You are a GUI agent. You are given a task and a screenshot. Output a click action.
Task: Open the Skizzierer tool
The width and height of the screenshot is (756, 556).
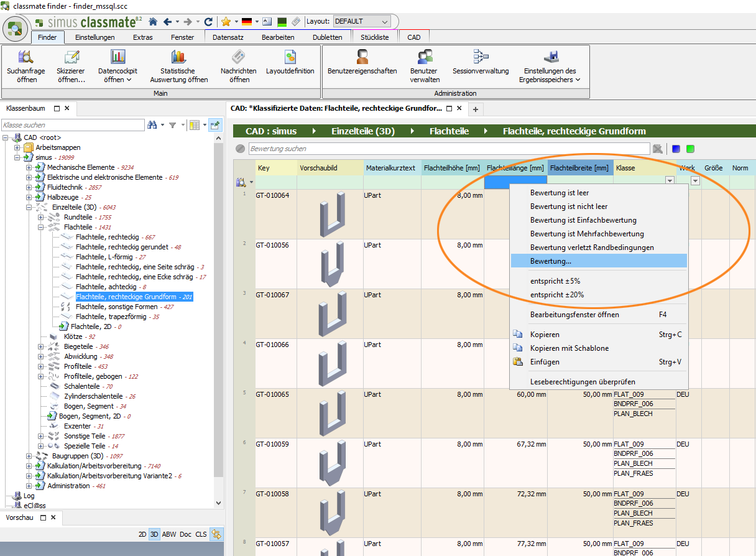(x=71, y=67)
